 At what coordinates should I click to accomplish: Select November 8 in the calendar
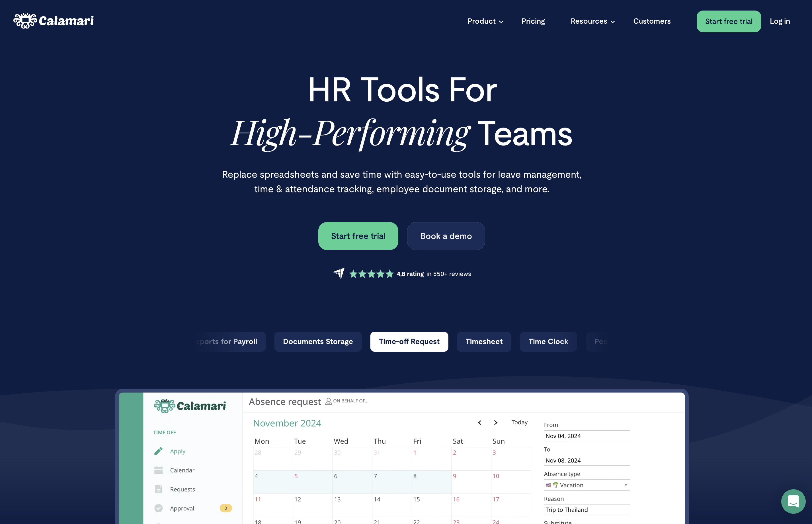[x=431, y=482]
